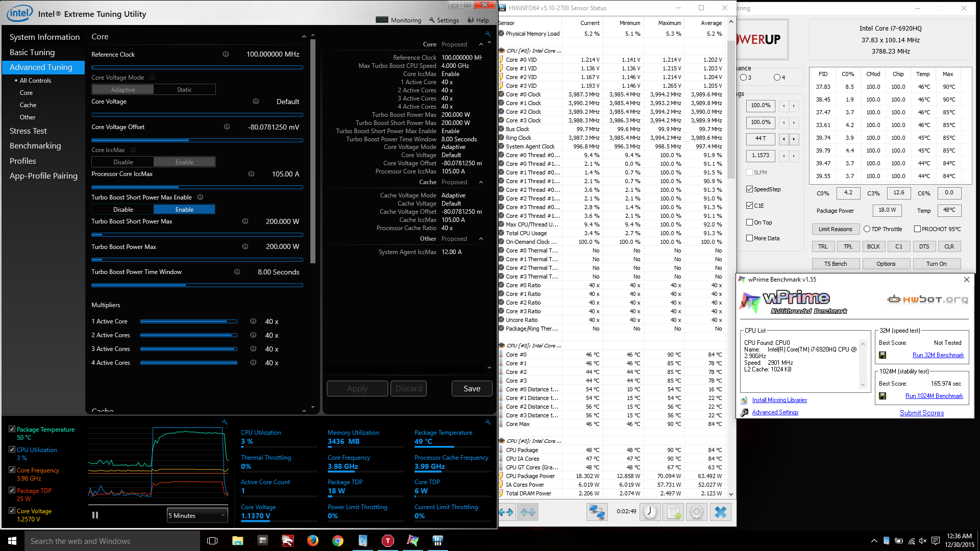This screenshot has height=551, width=980.
Task: Click info icon beside Reference Clock
Action: [x=226, y=54]
